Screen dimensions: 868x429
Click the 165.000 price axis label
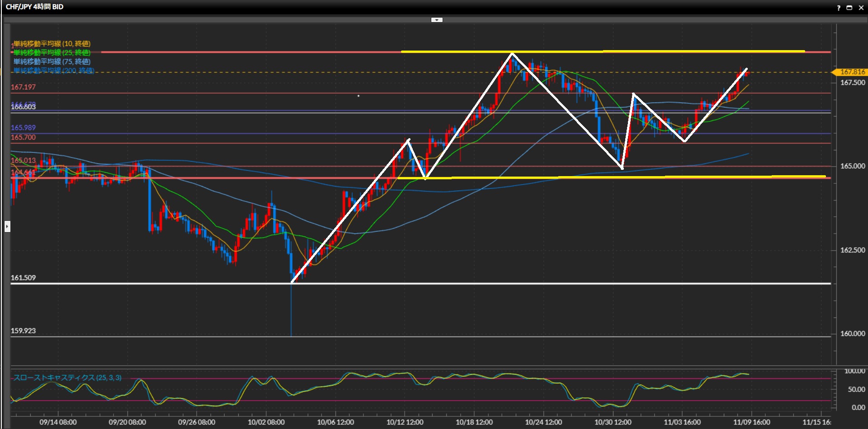click(x=852, y=166)
